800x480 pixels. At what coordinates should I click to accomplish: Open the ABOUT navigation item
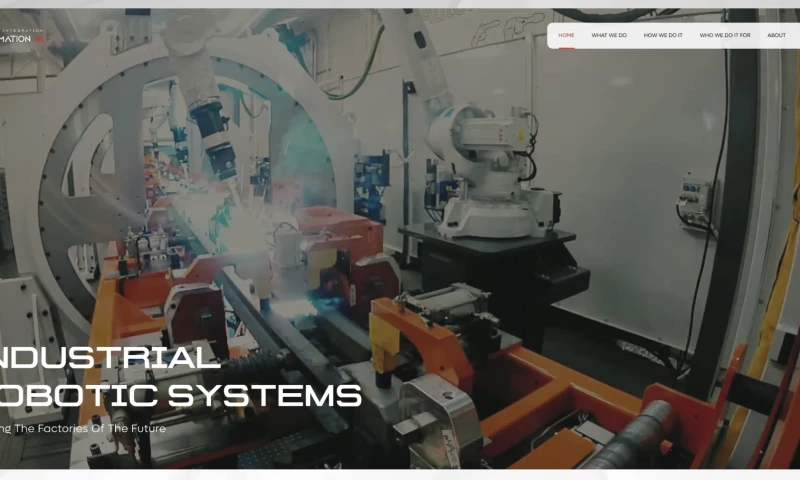776,35
